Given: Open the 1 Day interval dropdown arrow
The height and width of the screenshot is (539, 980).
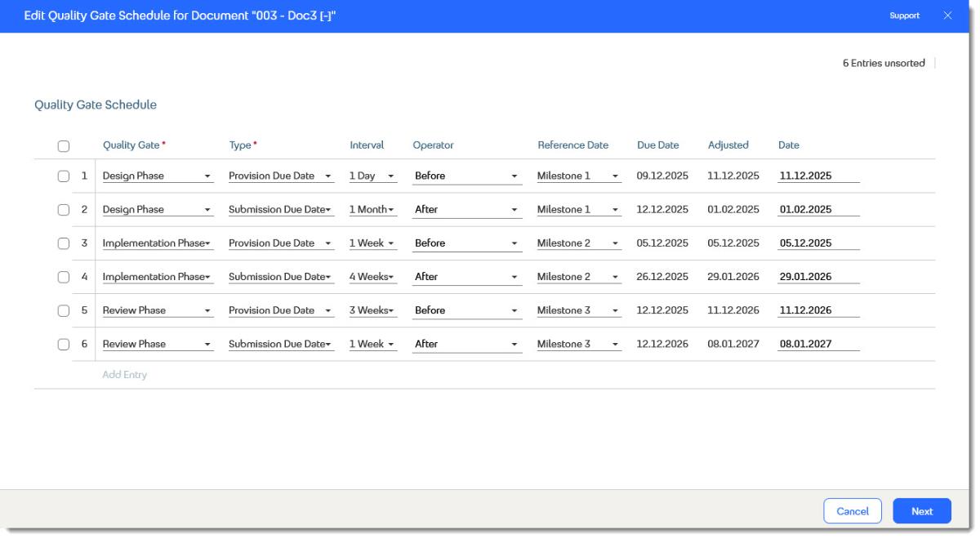Looking at the screenshot, I should (391, 176).
